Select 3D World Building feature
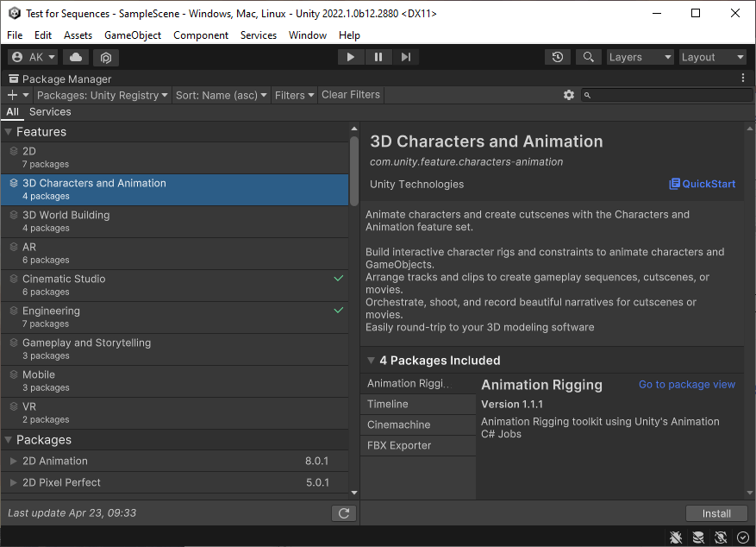 coord(174,222)
